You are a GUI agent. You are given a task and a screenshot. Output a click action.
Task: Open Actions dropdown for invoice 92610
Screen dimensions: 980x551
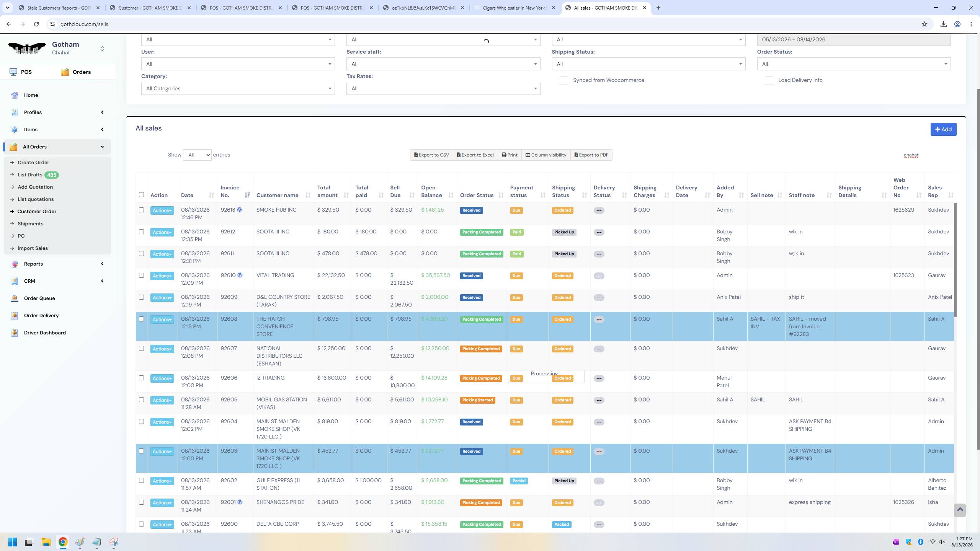[162, 275]
